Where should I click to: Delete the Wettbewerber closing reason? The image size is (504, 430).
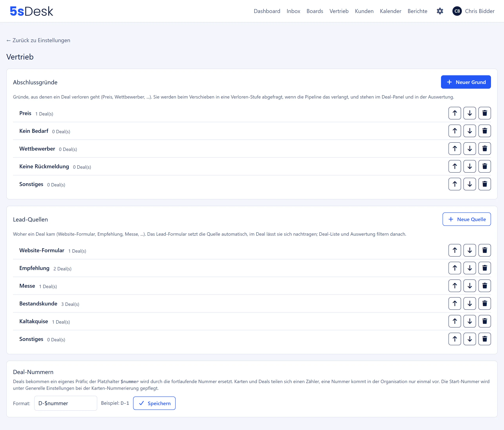point(485,149)
